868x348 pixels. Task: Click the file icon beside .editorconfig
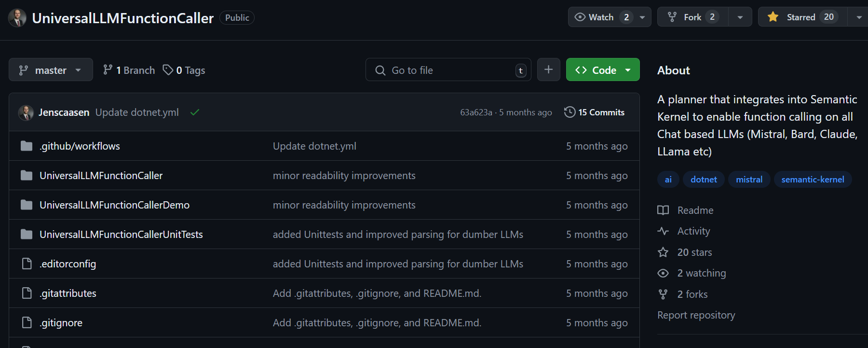coord(27,264)
